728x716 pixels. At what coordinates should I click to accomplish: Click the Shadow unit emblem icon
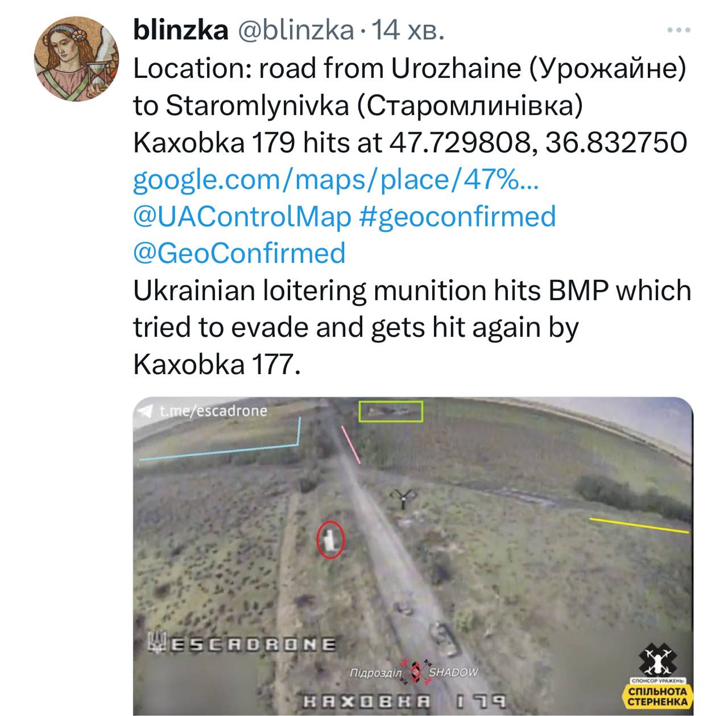[x=415, y=671]
